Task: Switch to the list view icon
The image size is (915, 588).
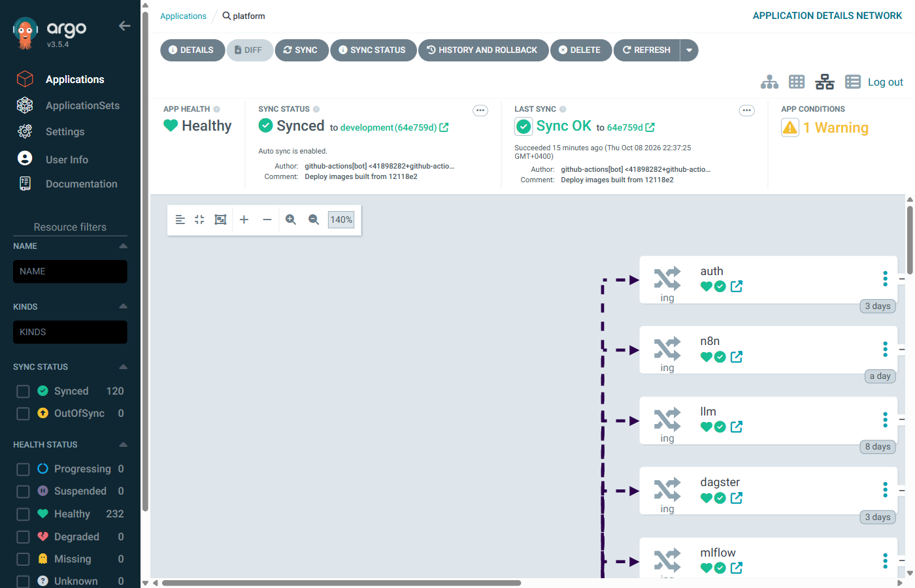Action: [x=853, y=82]
